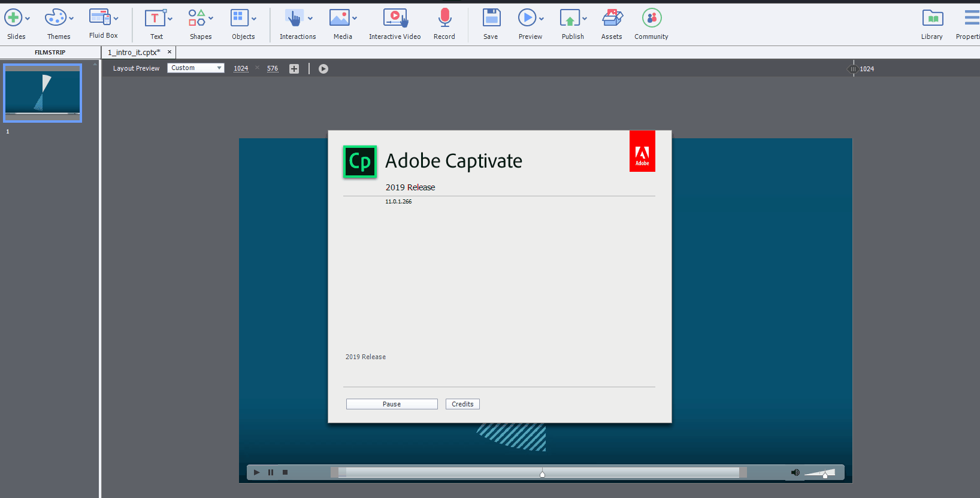Close the 1_intro_it.cptx tab
Image resolution: width=980 pixels, height=498 pixels.
pyautogui.click(x=170, y=52)
